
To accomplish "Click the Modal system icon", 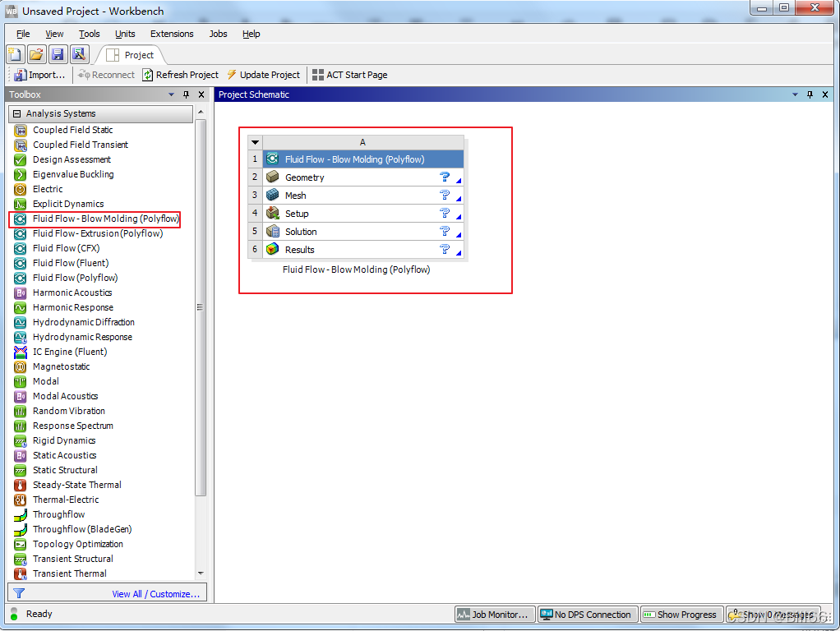I will (x=20, y=381).
